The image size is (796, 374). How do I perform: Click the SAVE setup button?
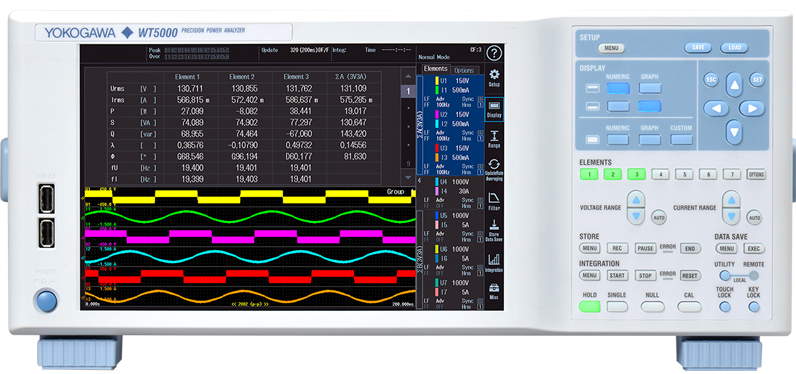[x=698, y=48]
